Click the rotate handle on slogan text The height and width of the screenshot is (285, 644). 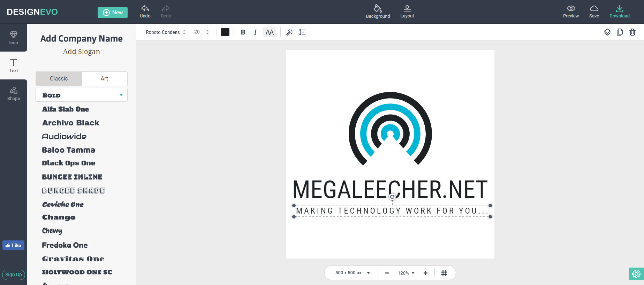pos(392,197)
